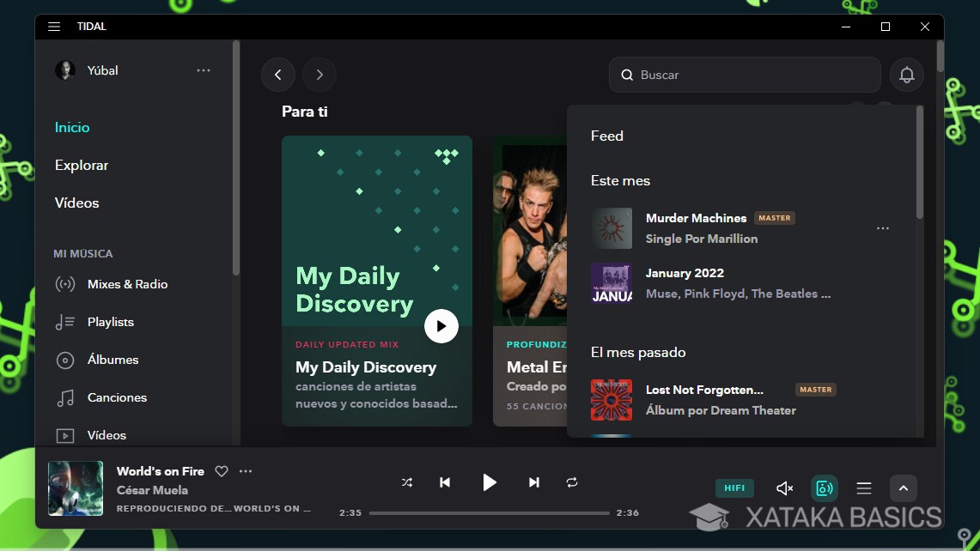Open the audio output device selector
Screen dimensions: 980x551
pyautogui.click(x=824, y=487)
